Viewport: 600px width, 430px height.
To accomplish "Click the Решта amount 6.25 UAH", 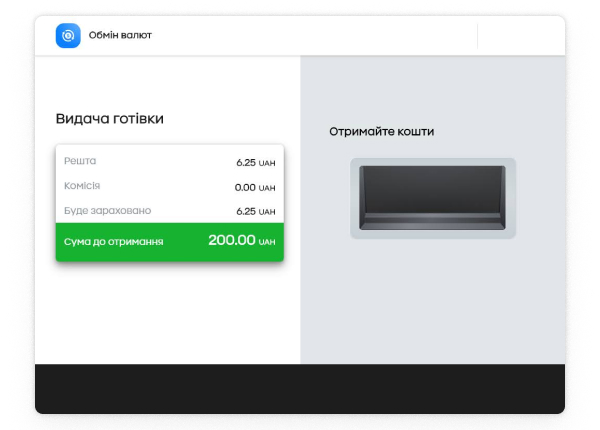I will [x=255, y=162].
